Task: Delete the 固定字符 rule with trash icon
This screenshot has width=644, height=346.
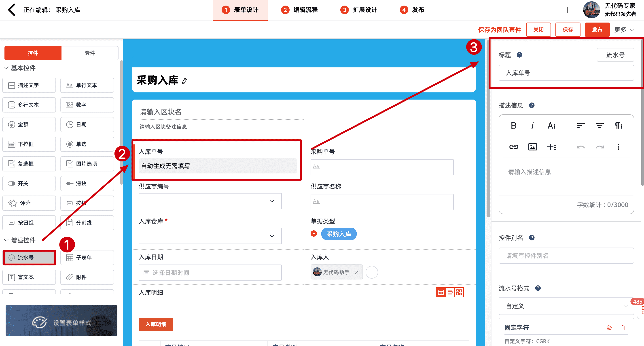Action: (622, 327)
